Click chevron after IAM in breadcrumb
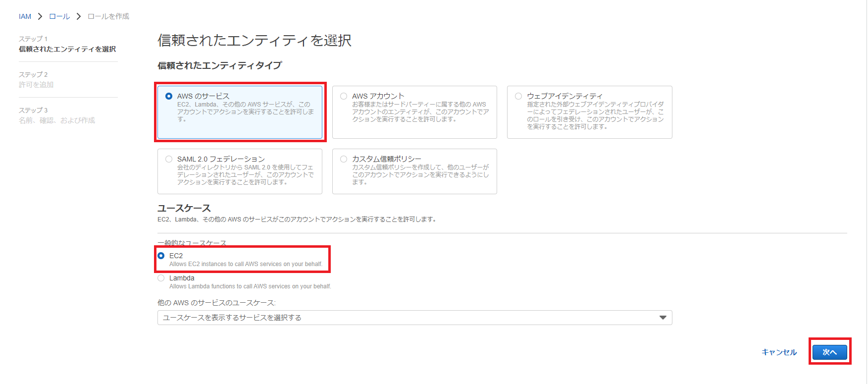 (40, 16)
